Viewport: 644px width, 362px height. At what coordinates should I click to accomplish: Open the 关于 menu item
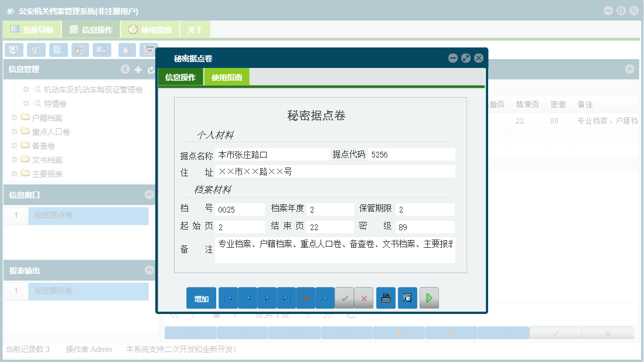195,28
